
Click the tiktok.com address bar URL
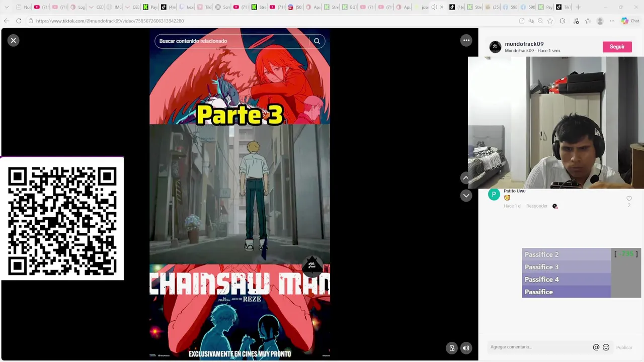tap(110, 21)
